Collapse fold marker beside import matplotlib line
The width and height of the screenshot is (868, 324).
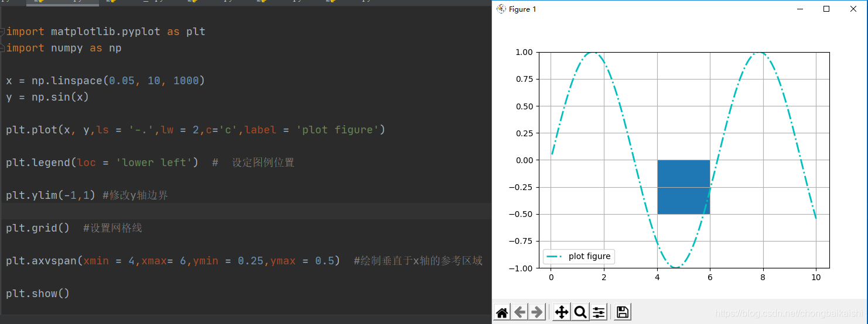(2, 32)
